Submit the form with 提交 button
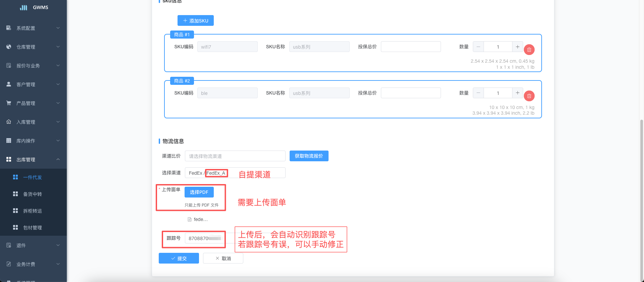 (179, 258)
